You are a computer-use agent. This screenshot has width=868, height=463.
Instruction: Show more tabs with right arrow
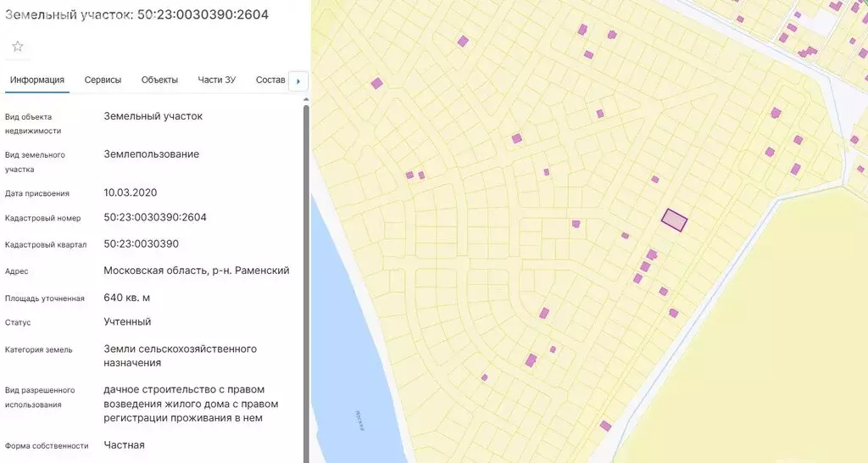pyautogui.click(x=298, y=81)
